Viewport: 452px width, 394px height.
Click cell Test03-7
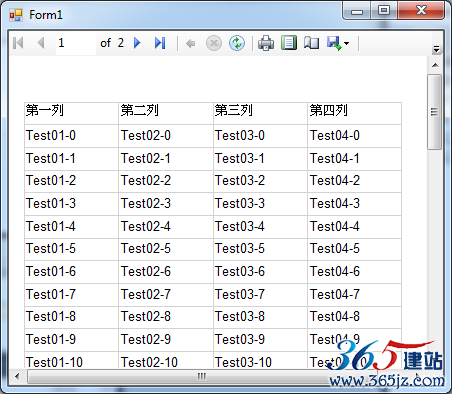(x=260, y=295)
